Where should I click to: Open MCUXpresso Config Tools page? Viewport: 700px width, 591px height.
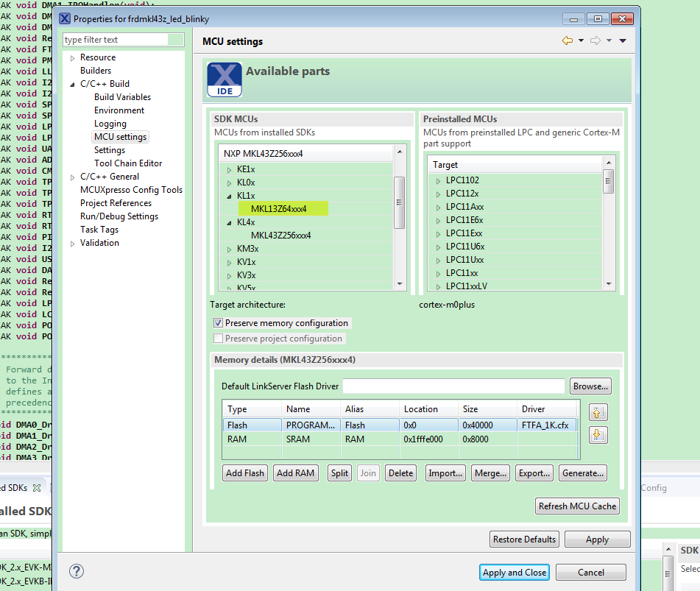pyautogui.click(x=131, y=190)
